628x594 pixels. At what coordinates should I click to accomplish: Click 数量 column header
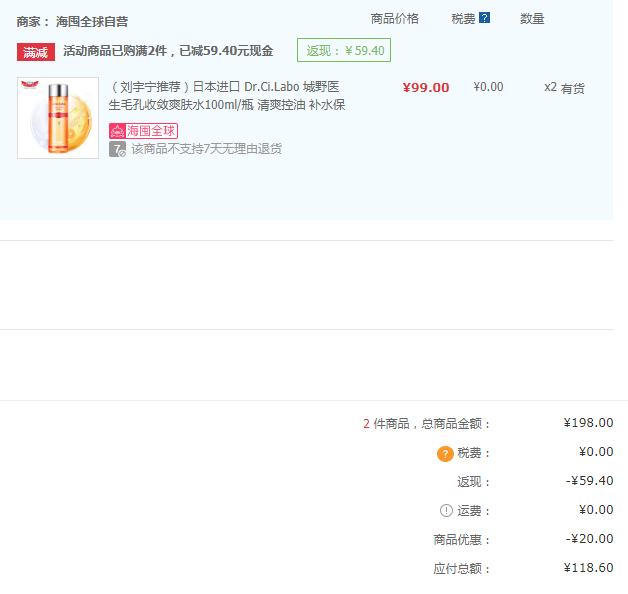pyautogui.click(x=532, y=19)
